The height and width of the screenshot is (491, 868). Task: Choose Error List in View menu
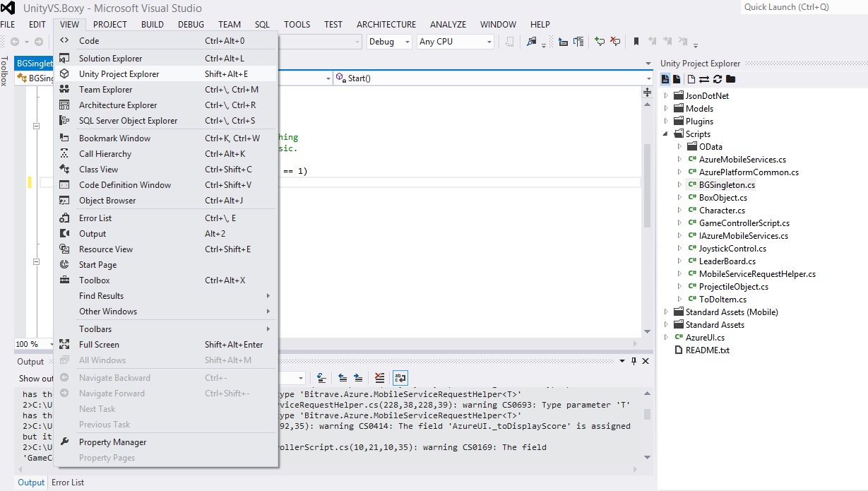click(x=166, y=218)
